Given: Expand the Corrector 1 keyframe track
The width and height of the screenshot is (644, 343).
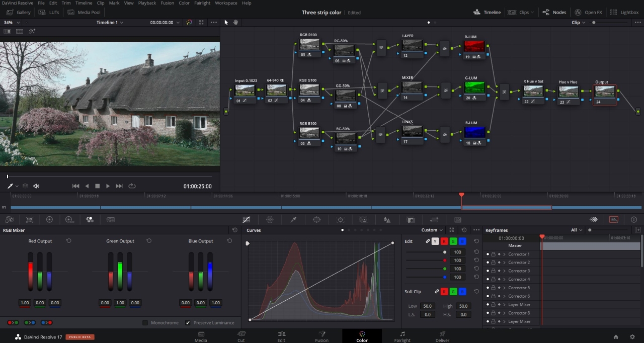Looking at the screenshot, I should [x=504, y=254].
